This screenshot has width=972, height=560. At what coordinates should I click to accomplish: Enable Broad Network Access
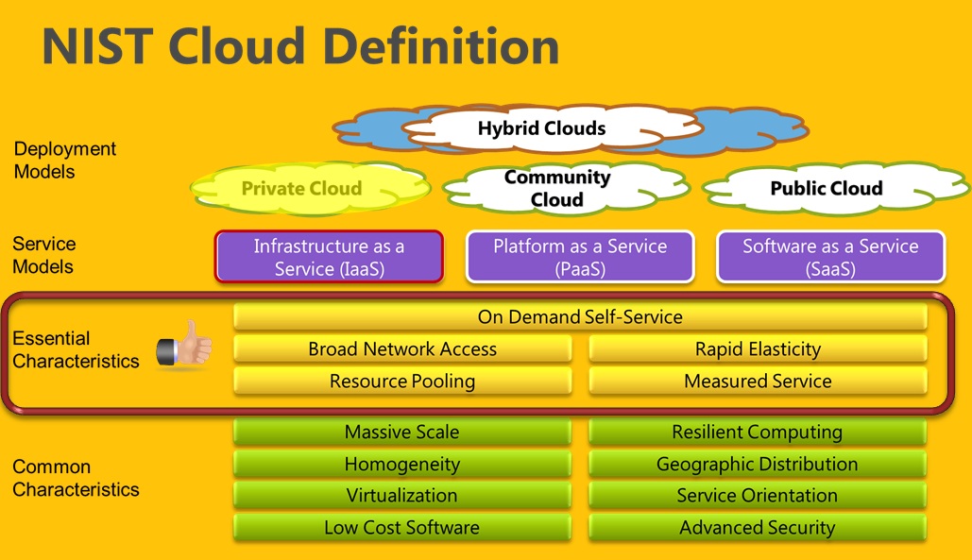pyautogui.click(x=401, y=349)
